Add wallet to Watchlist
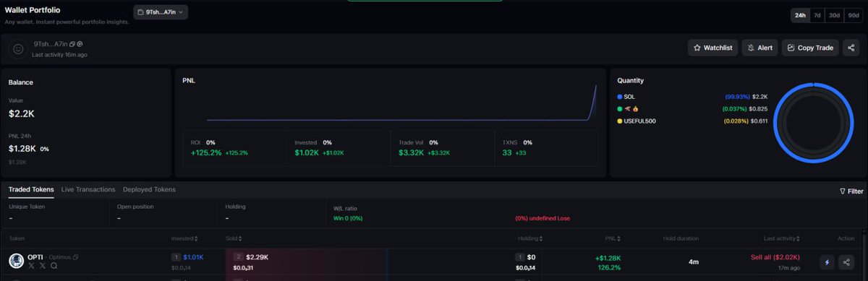The width and height of the screenshot is (868, 281). point(712,48)
